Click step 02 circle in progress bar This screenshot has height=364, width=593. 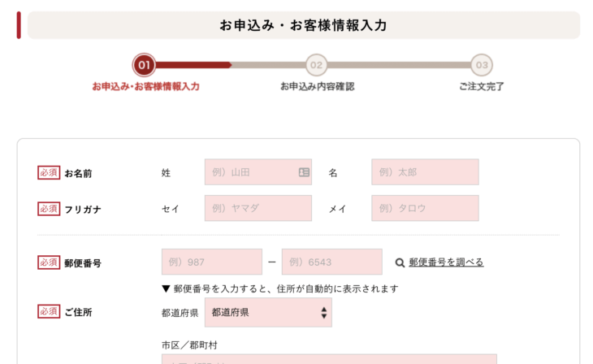tap(317, 65)
